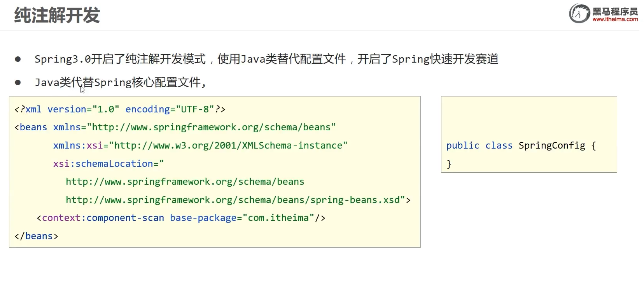Click the slide title 纯注解开发
644x303 pixels.
click(x=57, y=16)
